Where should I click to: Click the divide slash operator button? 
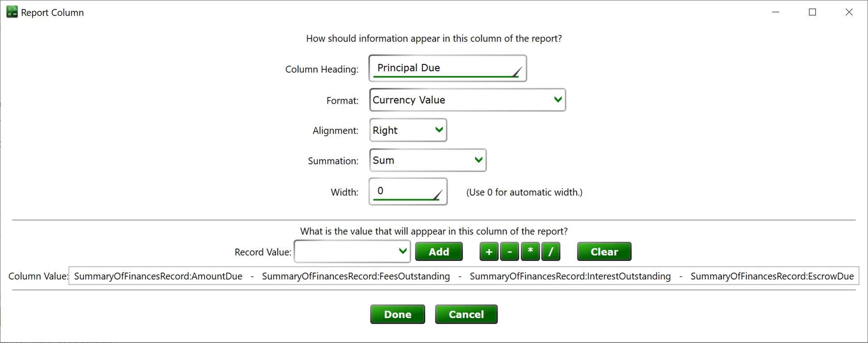[x=551, y=252]
